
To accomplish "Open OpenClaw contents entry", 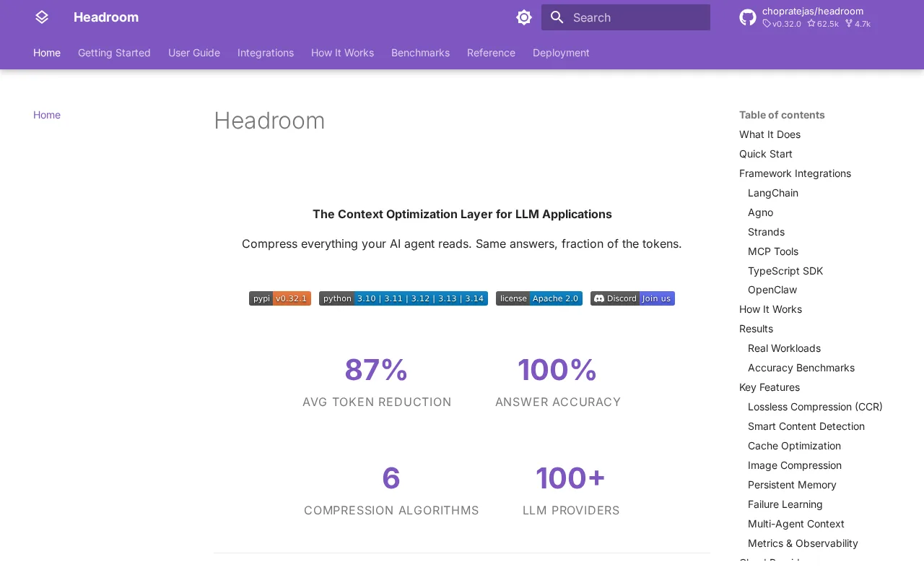I will point(772,290).
